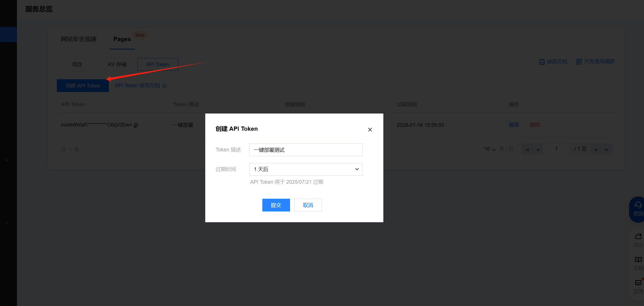Click the highlighted left sidebar menu item
The width and height of the screenshot is (644, 306).
tap(8, 35)
